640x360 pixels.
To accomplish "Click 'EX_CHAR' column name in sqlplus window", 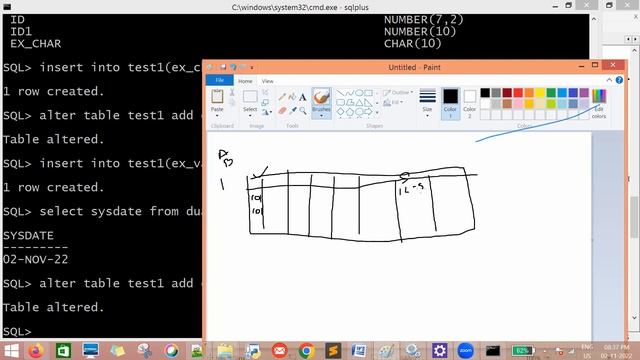I will [x=36, y=44].
